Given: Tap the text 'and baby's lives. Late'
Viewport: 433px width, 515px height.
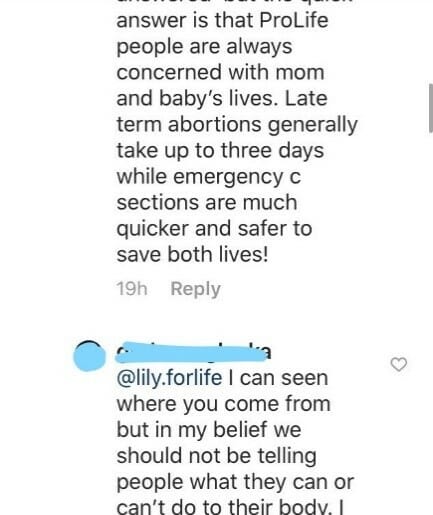Looking at the screenshot, I should pyautogui.click(x=222, y=99).
